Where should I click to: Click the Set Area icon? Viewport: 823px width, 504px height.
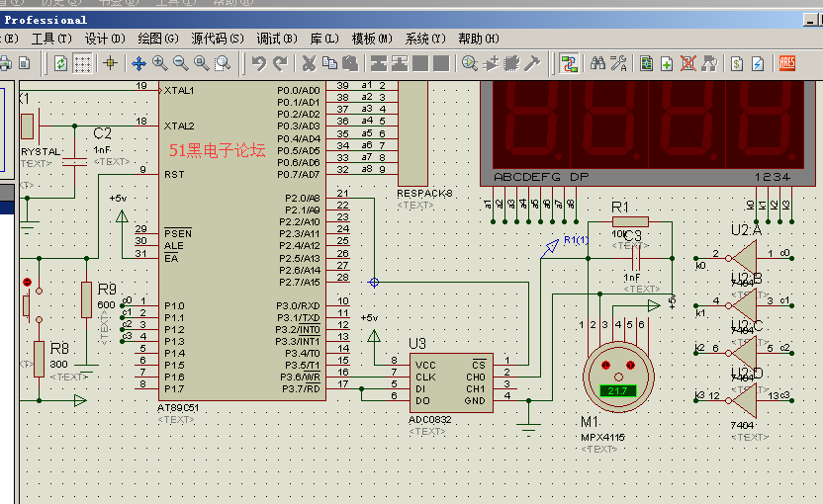(x=25, y=63)
